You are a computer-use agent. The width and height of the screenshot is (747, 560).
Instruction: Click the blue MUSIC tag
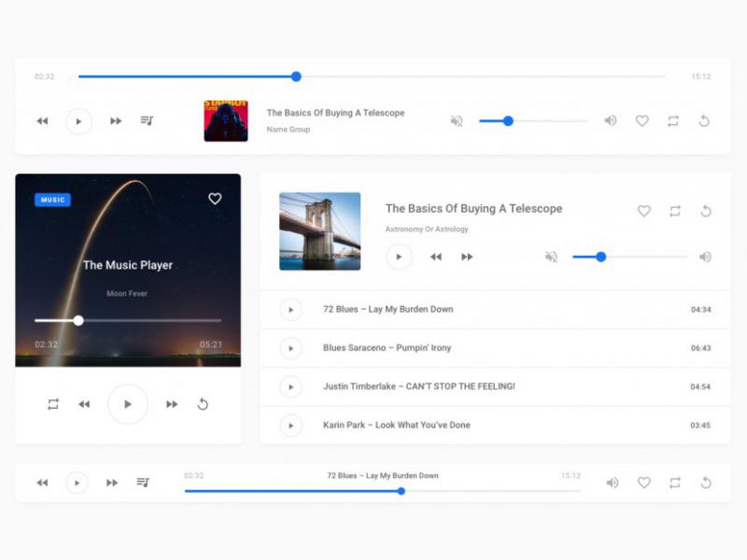53,200
